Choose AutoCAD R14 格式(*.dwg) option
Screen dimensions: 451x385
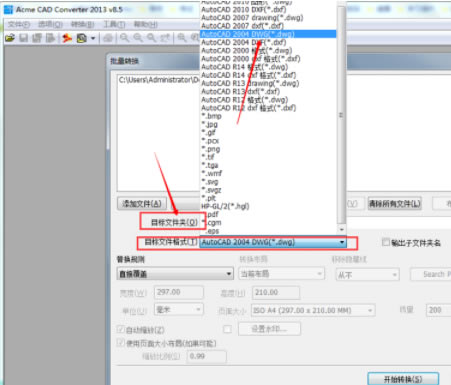point(268,67)
